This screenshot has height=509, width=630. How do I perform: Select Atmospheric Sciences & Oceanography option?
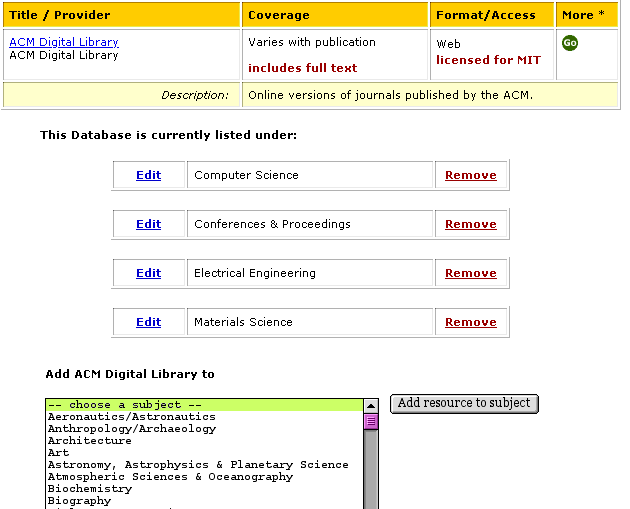pos(170,477)
